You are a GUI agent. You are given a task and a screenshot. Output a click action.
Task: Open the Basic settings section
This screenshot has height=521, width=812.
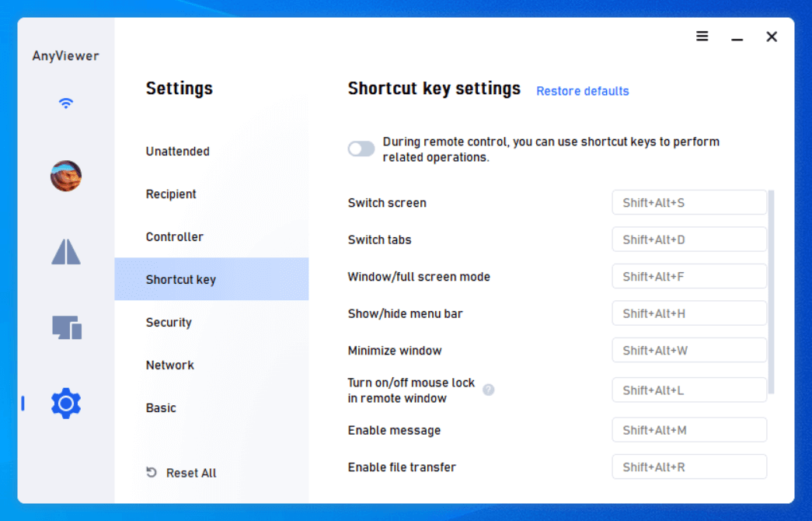(x=162, y=408)
